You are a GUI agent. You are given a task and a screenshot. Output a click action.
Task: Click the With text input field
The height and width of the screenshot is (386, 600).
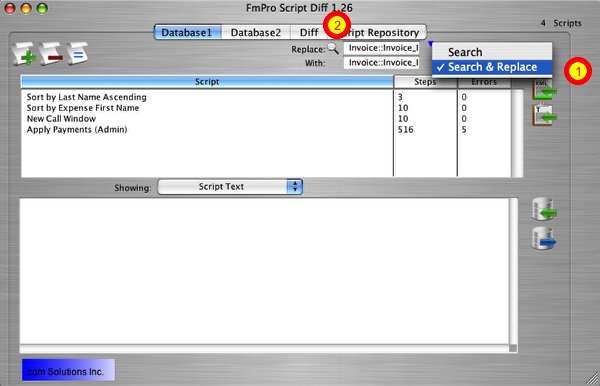[x=382, y=63]
